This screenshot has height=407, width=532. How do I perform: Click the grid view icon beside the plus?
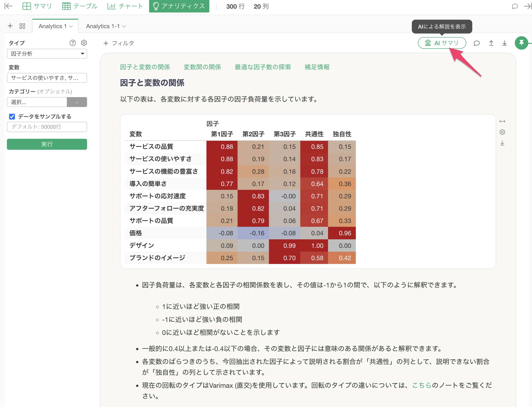22,26
